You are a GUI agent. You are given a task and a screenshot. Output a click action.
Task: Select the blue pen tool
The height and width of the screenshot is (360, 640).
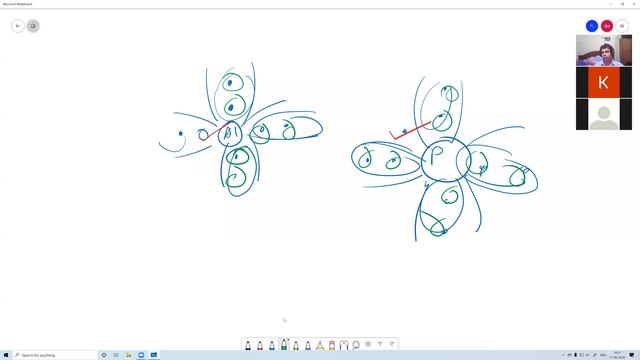pyautogui.click(x=272, y=345)
